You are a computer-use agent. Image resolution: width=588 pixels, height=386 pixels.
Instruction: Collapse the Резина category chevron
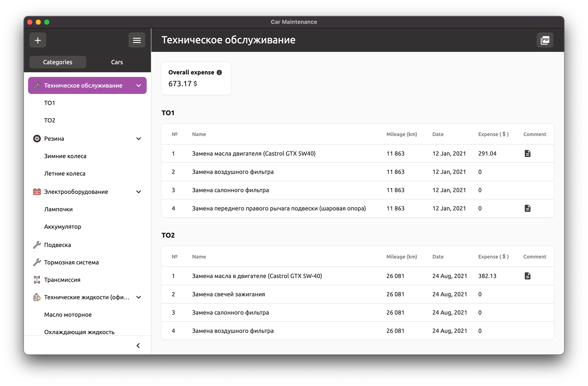point(139,139)
